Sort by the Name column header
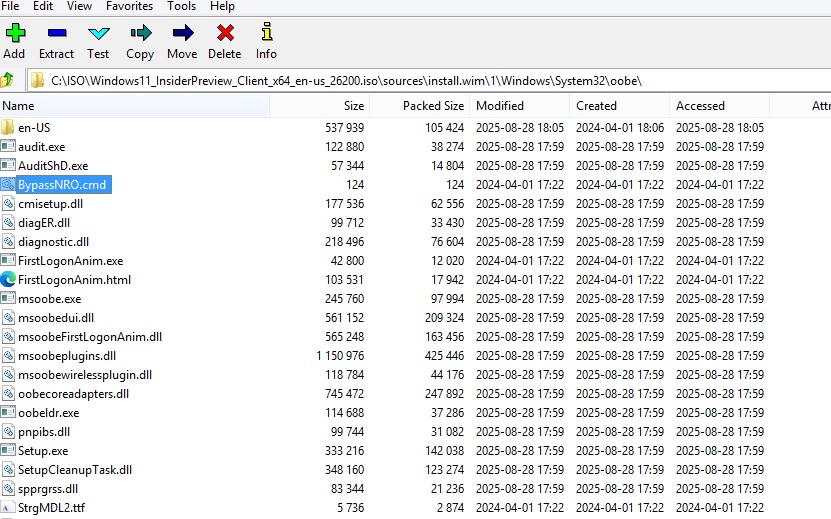The image size is (831, 519). coord(135,105)
